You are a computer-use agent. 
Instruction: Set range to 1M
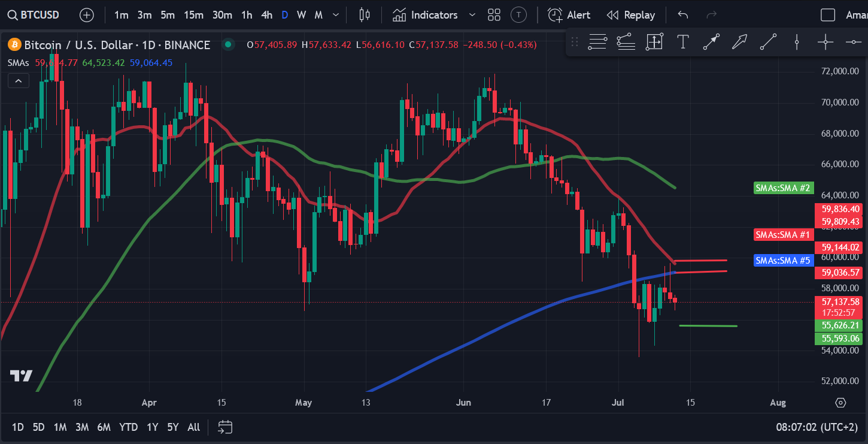pos(60,427)
